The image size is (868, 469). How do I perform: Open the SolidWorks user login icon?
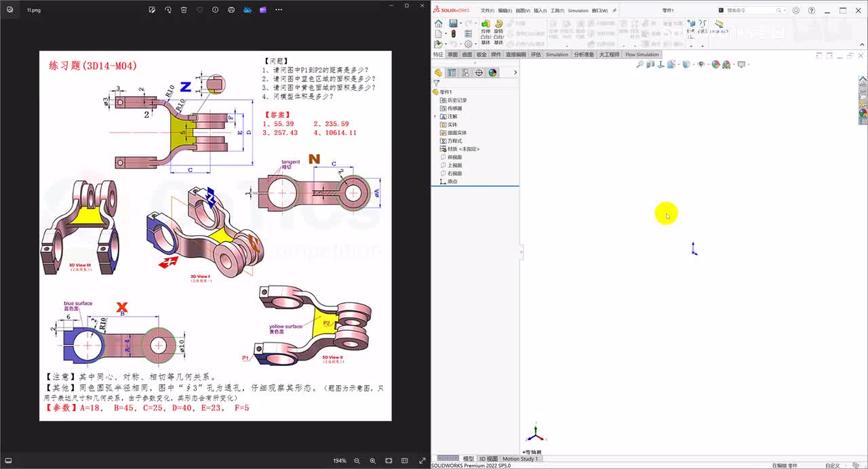(x=795, y=10)
